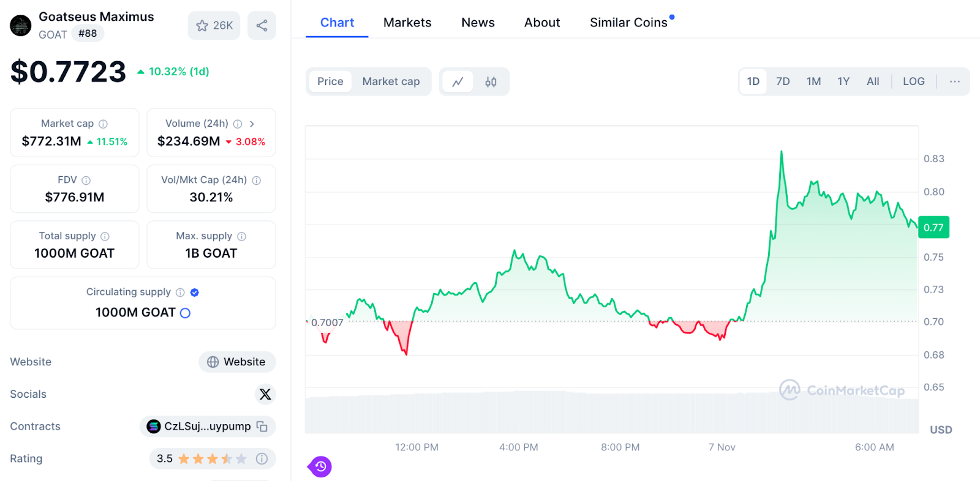980x481 pixels.
Task: Copy the contract address icon
Action: click(x=262, y=427)
